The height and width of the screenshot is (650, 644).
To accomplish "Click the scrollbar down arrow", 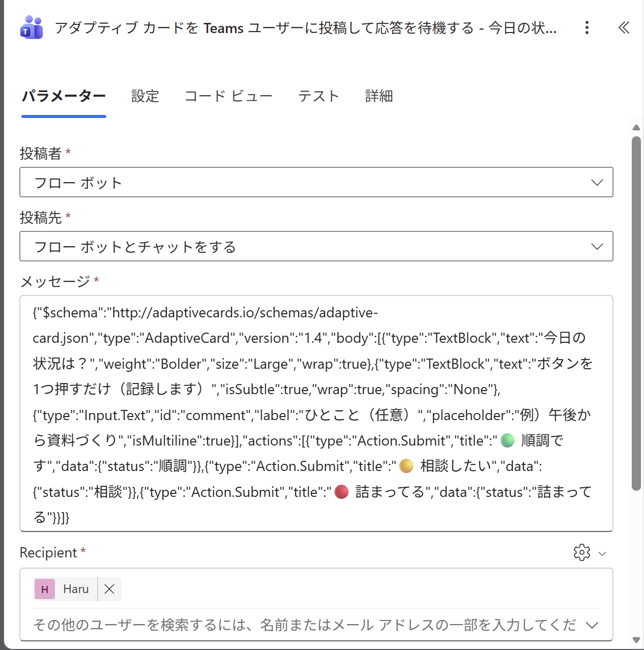I will (x=636, y=640).
